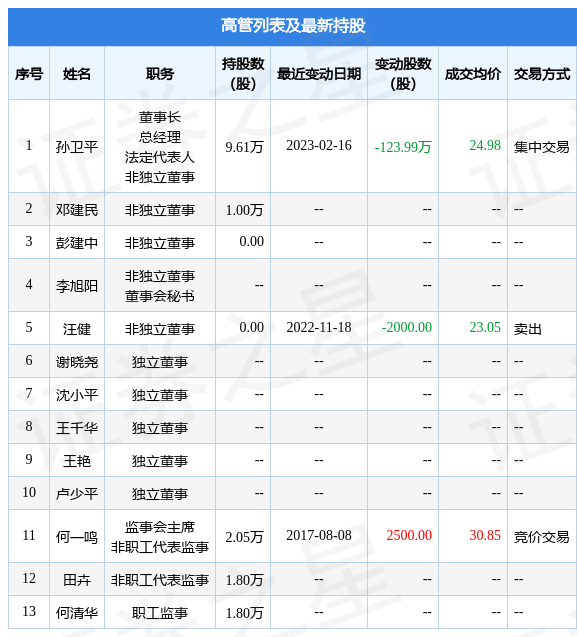Click 邓建民's role 非独立董事
This screenshot has height=637, width=577.
160,210
